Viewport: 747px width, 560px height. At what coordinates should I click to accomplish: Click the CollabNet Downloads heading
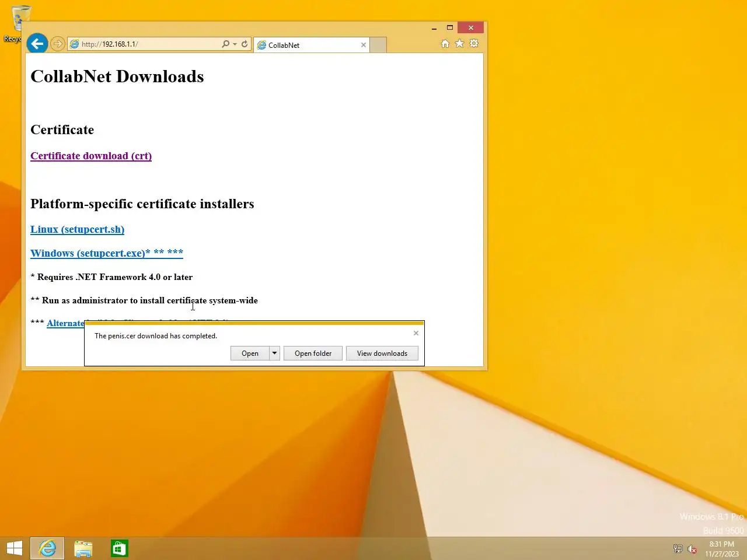117,76
